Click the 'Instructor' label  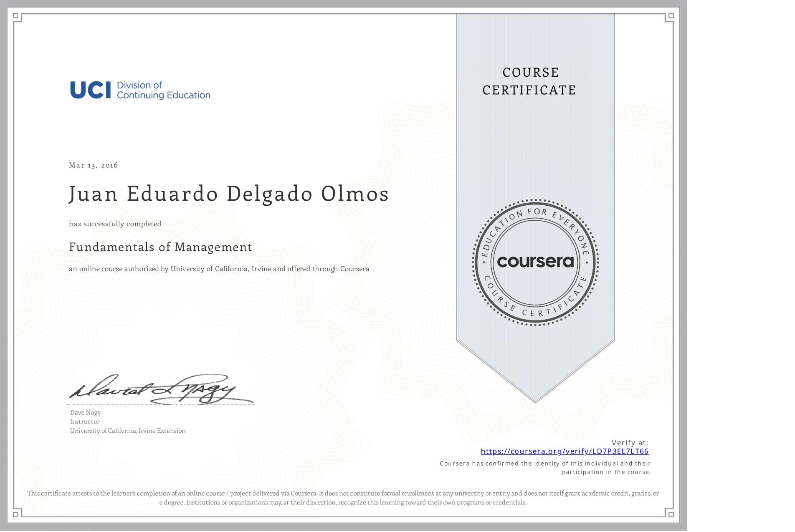85,421
